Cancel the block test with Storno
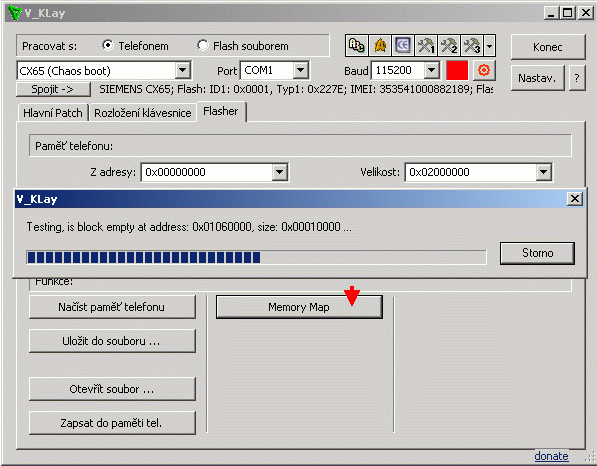Image resolution: width=597 pixels, height=466 pixels. tap(537, 253)
